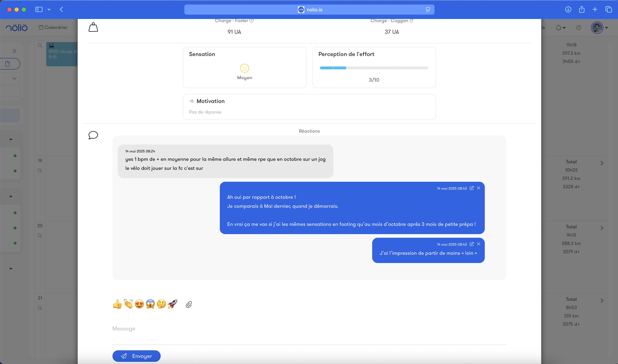Click the Charge Foster help icon
Viewport: 618px width, 364px height.
point(252,21)
